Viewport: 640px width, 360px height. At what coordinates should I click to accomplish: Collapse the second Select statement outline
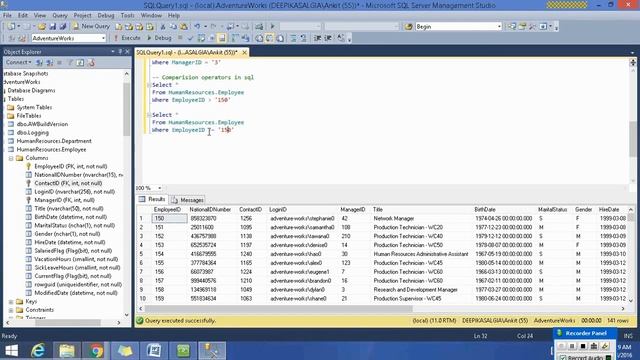(149, 115)
